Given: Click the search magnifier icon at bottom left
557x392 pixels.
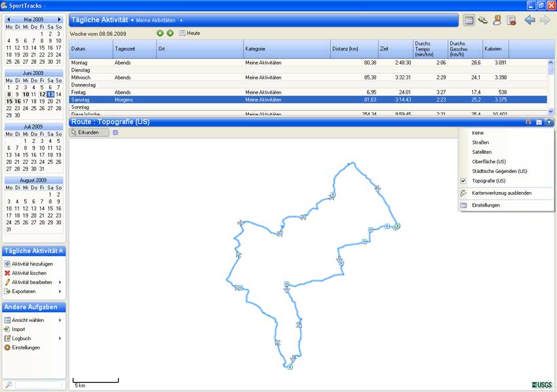Looking at the screenshot, I should pos(8,385).
